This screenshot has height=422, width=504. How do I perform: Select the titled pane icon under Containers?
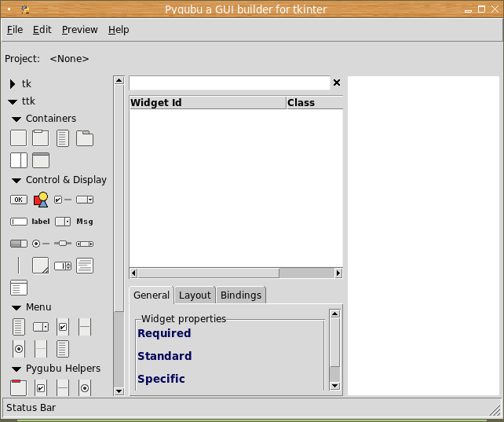(x=41, y=160)
